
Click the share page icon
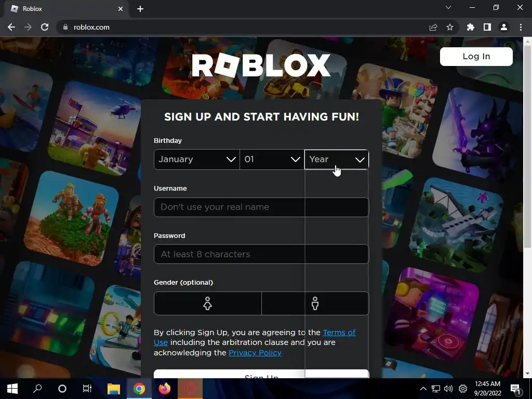point(433,27)
